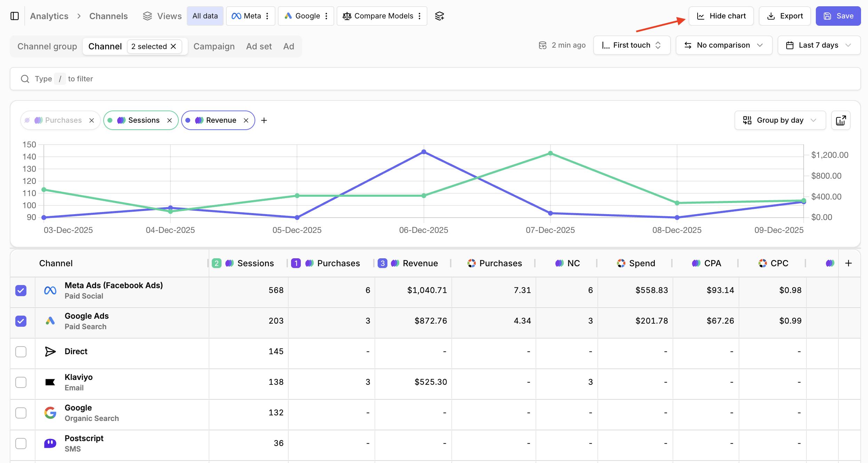Check the Direct channel checkbox

[21, 351]
